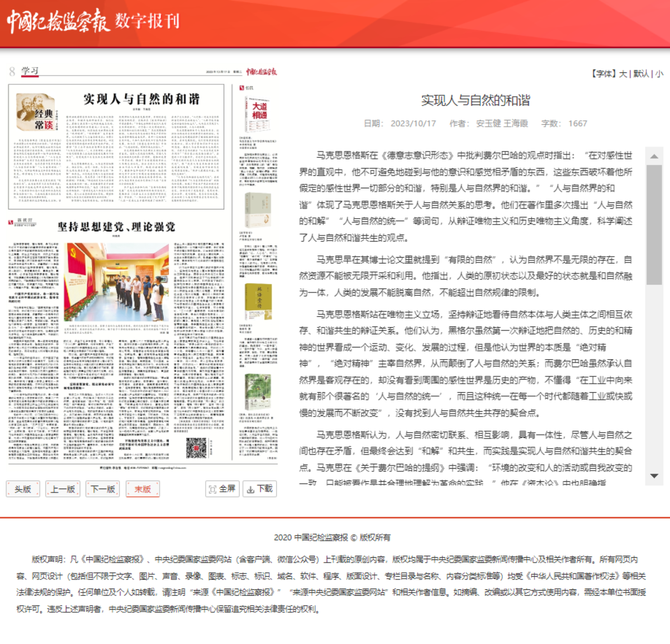Click the 学习 section label
Viewport: 670px width, 644px height.
tap(30, 71)
